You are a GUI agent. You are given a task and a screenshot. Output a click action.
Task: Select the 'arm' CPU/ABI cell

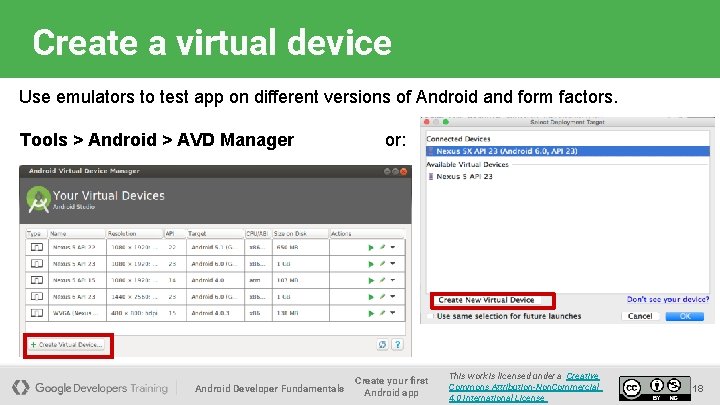tap(258, 280)
